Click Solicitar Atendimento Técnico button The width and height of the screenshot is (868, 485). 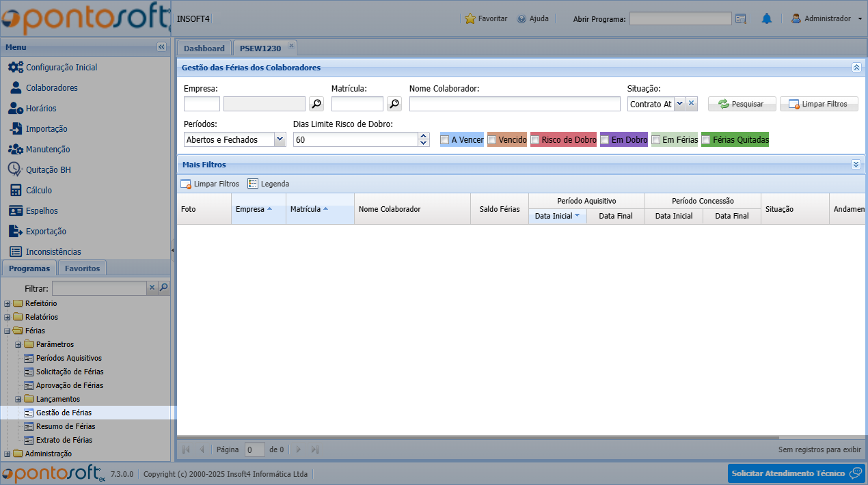796,473
